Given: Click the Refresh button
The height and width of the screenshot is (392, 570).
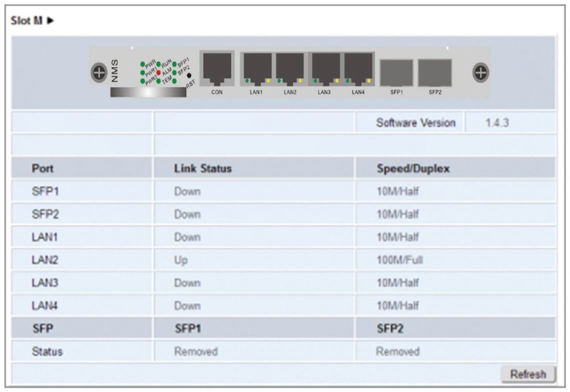Looking at the screenshot, I should click(528, 374).
